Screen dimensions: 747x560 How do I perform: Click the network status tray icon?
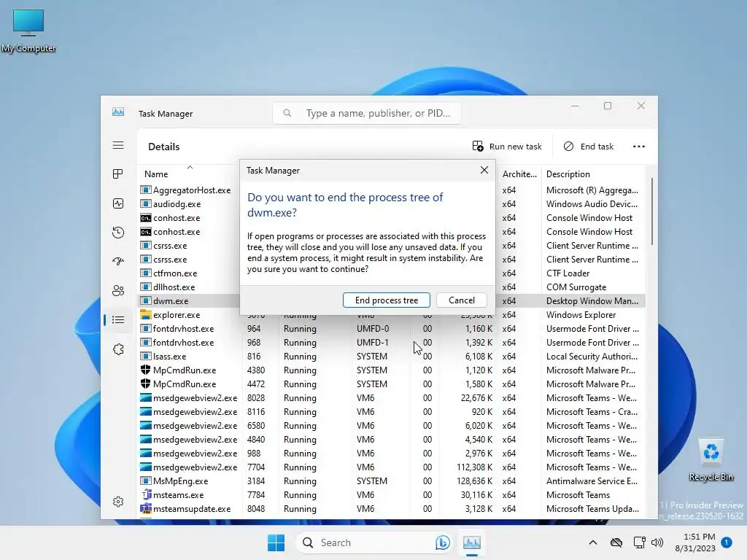(639, 542)
